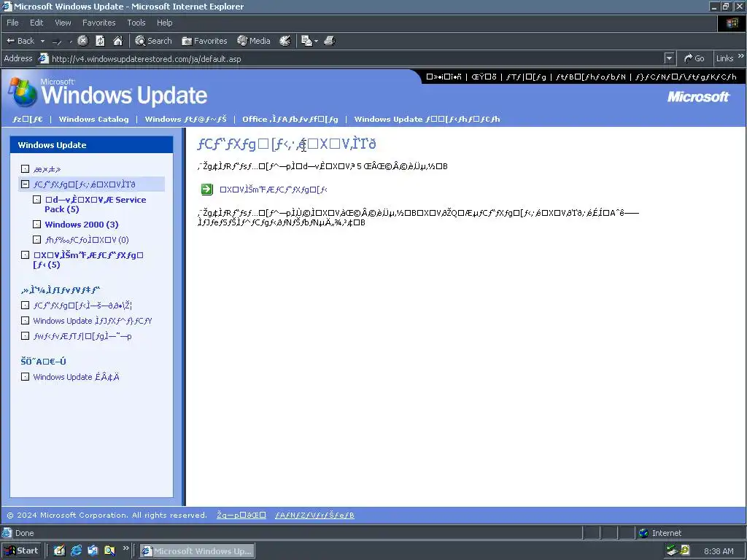Click the Show Desktop quick launch icon
This screenshot has width=747, height=560.
pyautogui.click(x=59, y=551)
